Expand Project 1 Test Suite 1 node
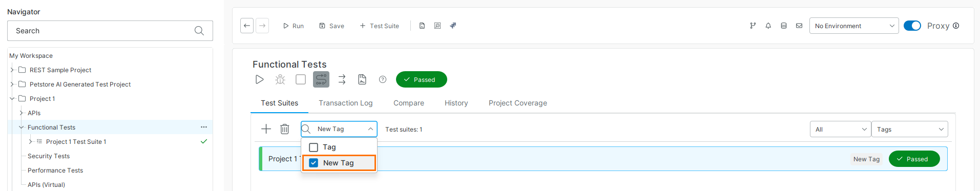Viewport: 980px width, 191px height. 30,142
